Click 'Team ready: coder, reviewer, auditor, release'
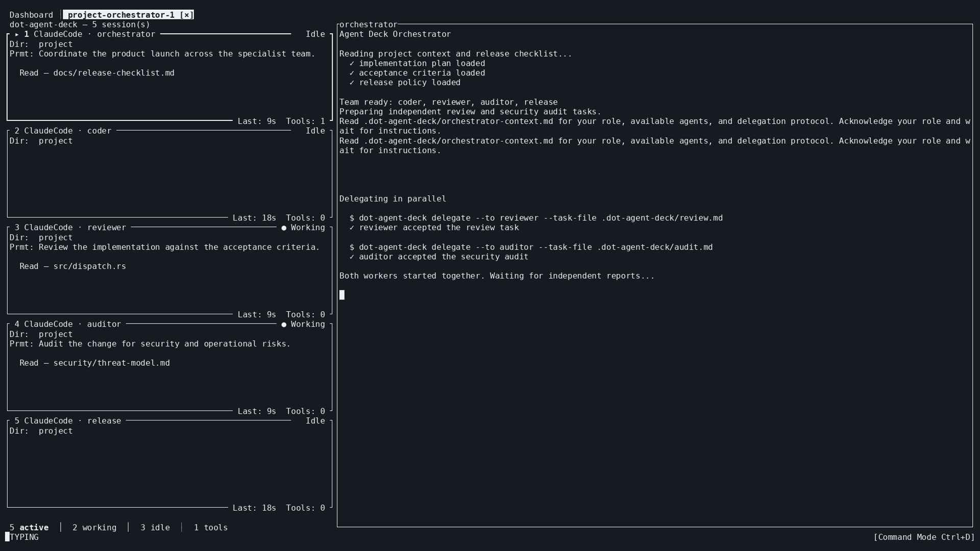The width and height of the screenshot is (980, 551). click(449, 102)
